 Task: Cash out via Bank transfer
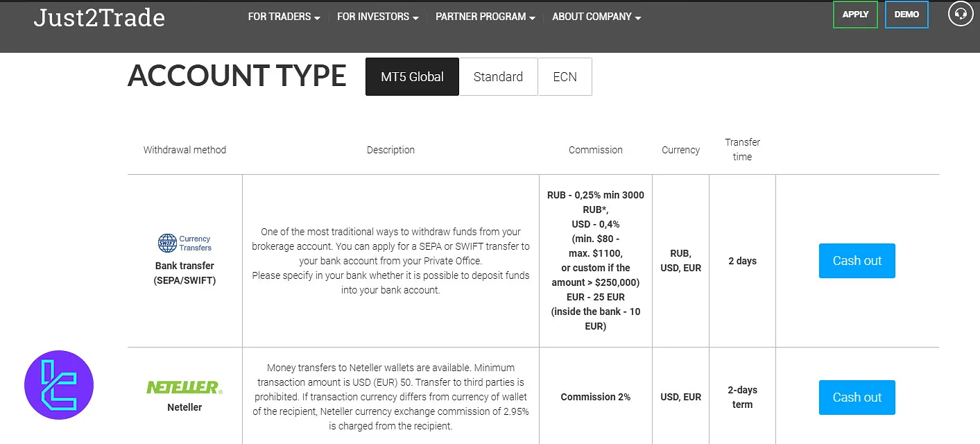pyautogui.click(x=857, y=261)
